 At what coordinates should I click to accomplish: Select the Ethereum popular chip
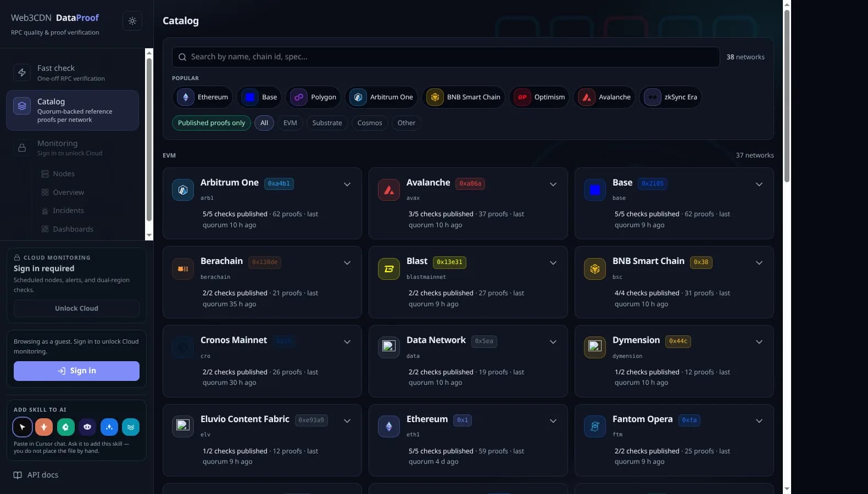(x=203, y=97)
